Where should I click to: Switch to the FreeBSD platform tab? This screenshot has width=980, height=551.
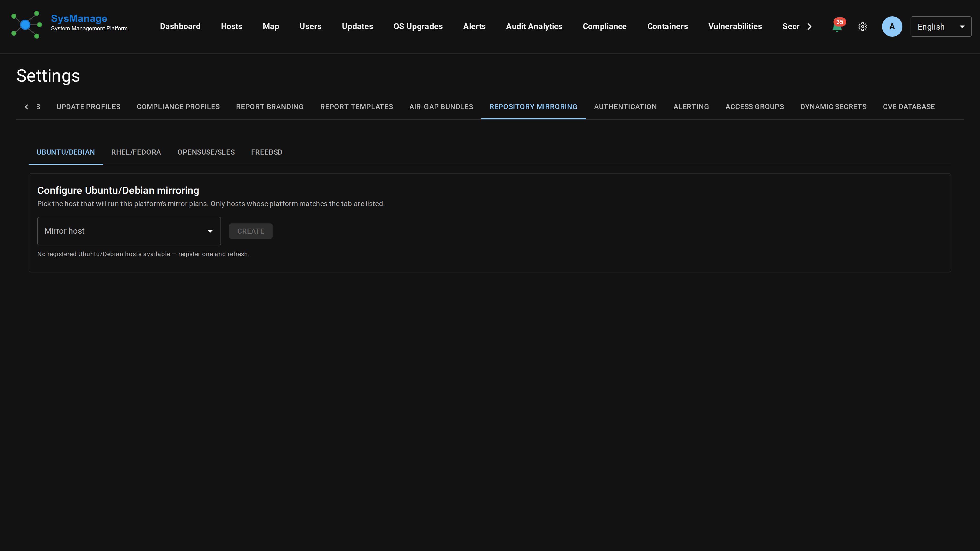[266, 152]
